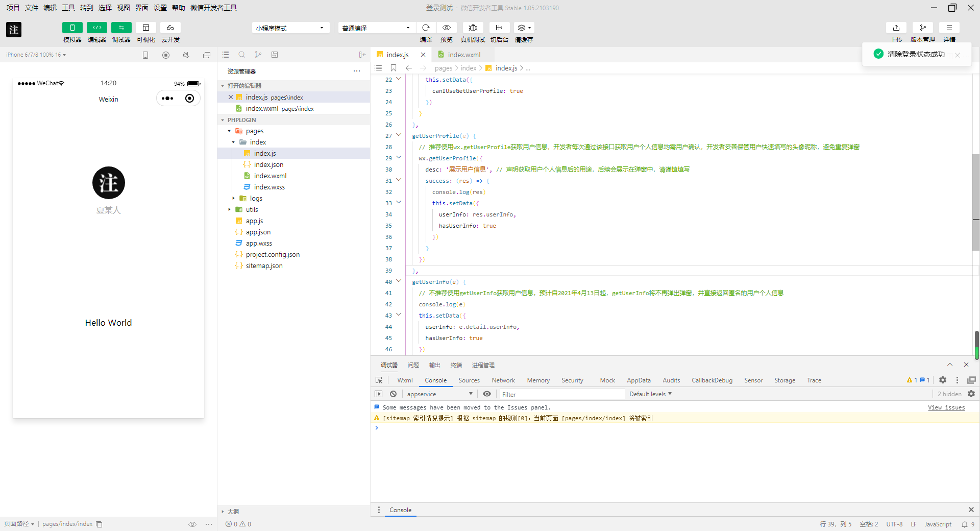Open the 小程序模式 mode dropdown

coord(290,28)
